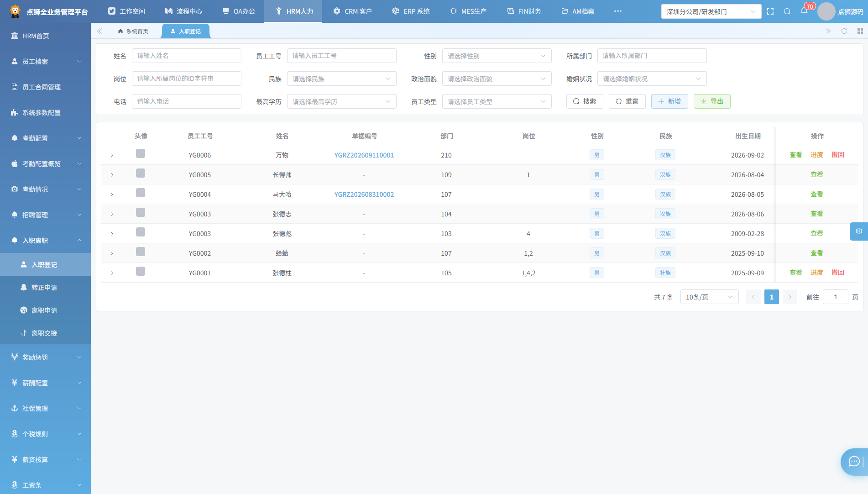Click the 重置 button
Screen dimensions: 868x494
click(627, 101)
